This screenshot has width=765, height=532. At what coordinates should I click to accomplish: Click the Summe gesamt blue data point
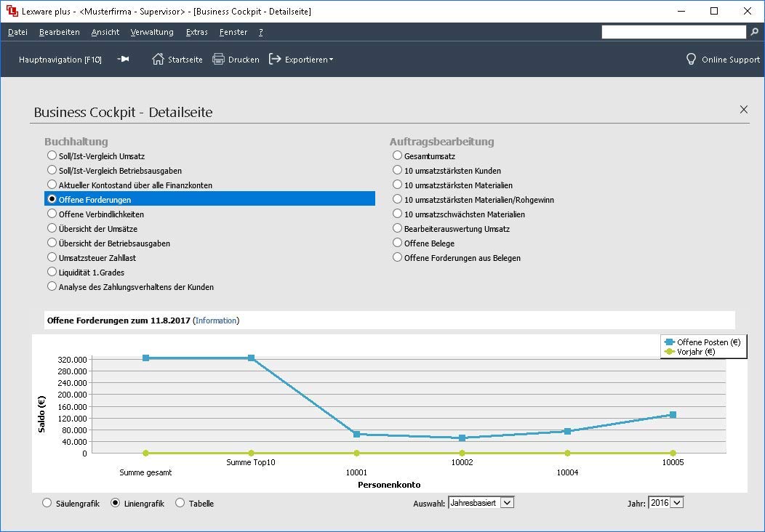click(146, 358)
